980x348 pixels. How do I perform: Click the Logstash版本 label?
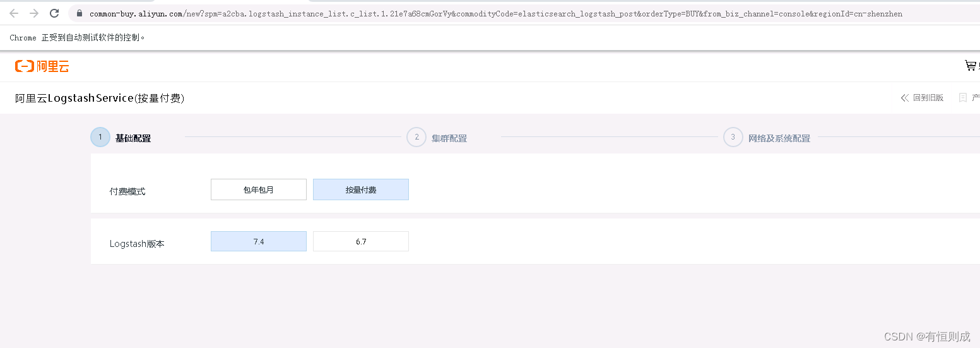[137, 244]
